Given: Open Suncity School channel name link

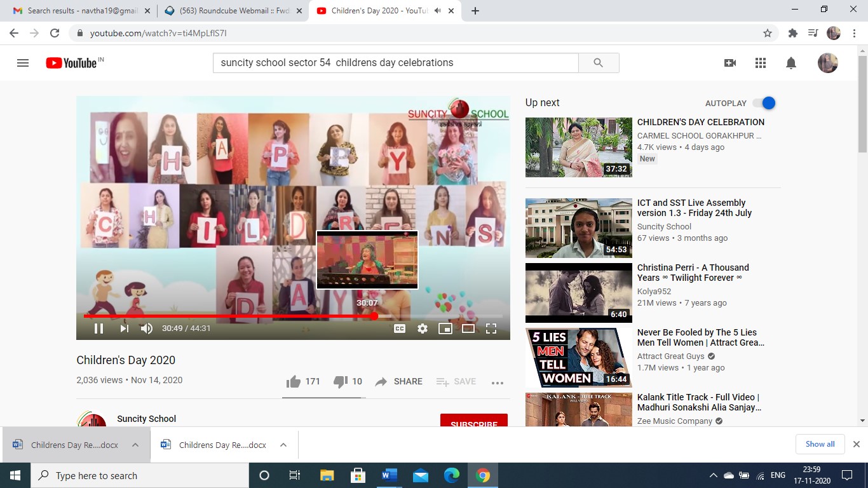Looking at the screenshot, I should [x=147, y=419].
